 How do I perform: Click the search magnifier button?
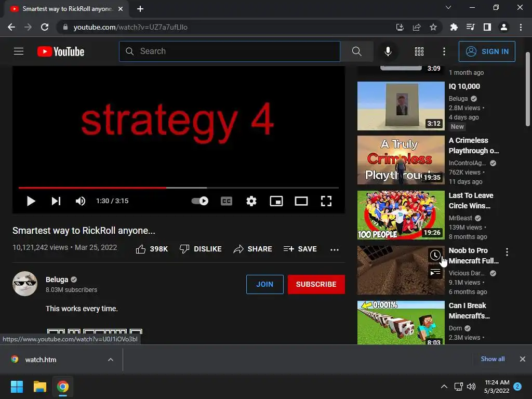[356, 51]
